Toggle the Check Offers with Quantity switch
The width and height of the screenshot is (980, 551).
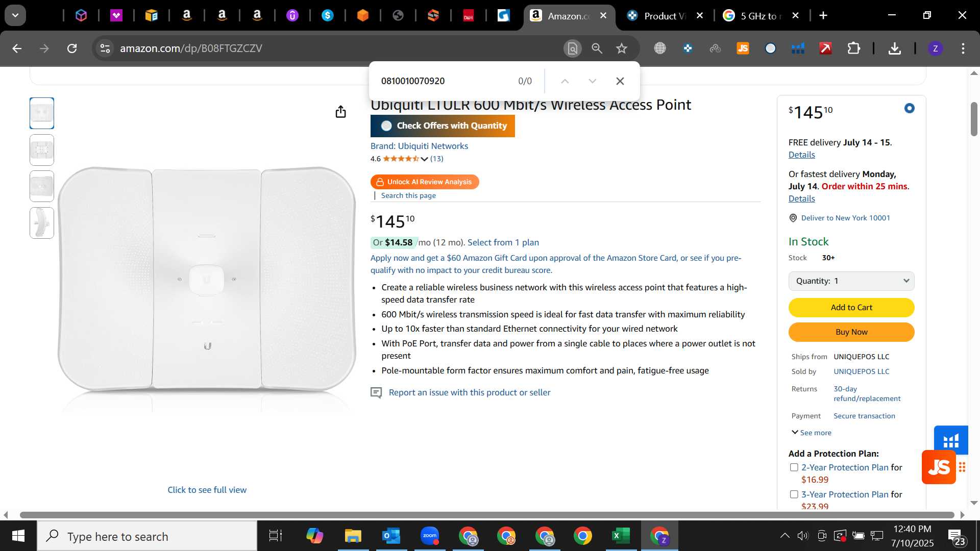tap(386, 126)
